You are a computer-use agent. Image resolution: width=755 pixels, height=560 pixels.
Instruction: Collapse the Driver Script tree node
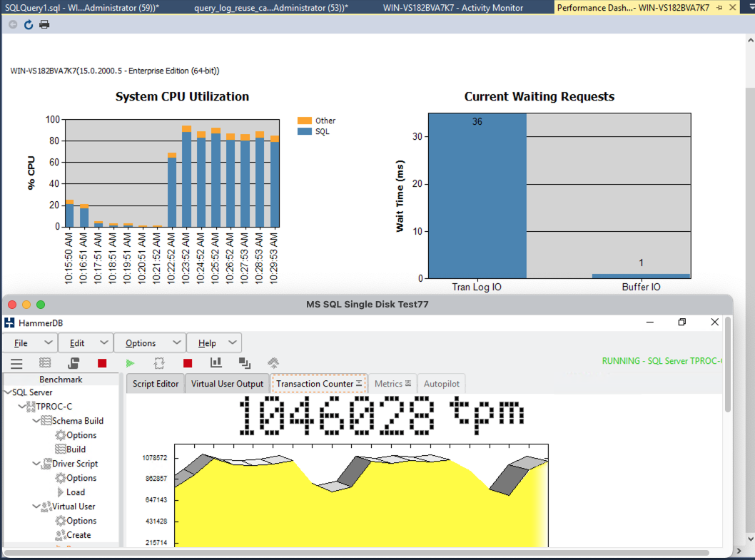[36, 464]
